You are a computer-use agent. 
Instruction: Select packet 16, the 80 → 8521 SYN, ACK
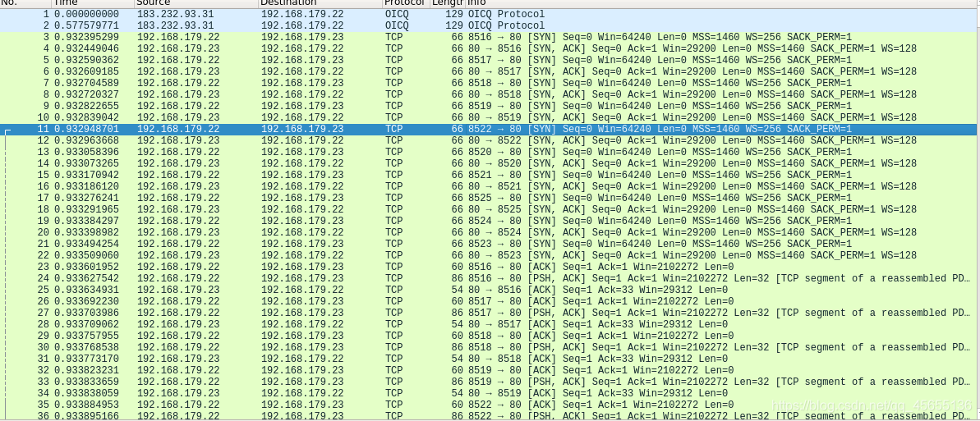pyautogui.click(x=490, y=186)
